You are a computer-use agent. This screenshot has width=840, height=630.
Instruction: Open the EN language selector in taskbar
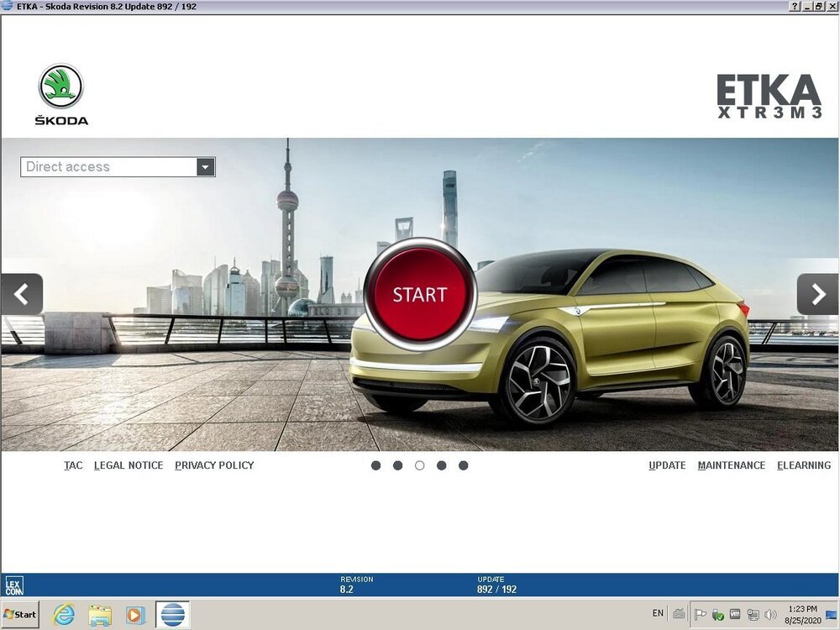pos(658,614)
